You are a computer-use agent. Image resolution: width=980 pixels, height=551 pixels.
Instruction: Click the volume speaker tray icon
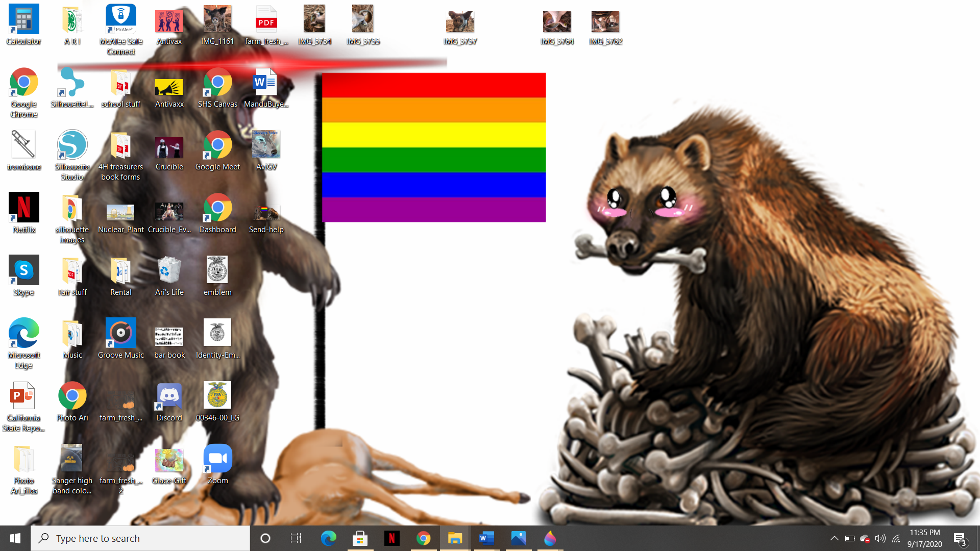880,538
